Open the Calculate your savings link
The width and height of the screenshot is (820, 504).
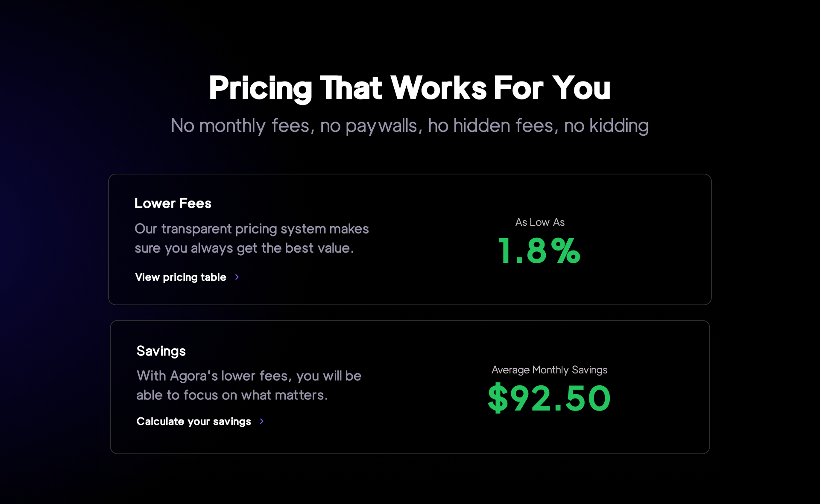pos(194,422)
